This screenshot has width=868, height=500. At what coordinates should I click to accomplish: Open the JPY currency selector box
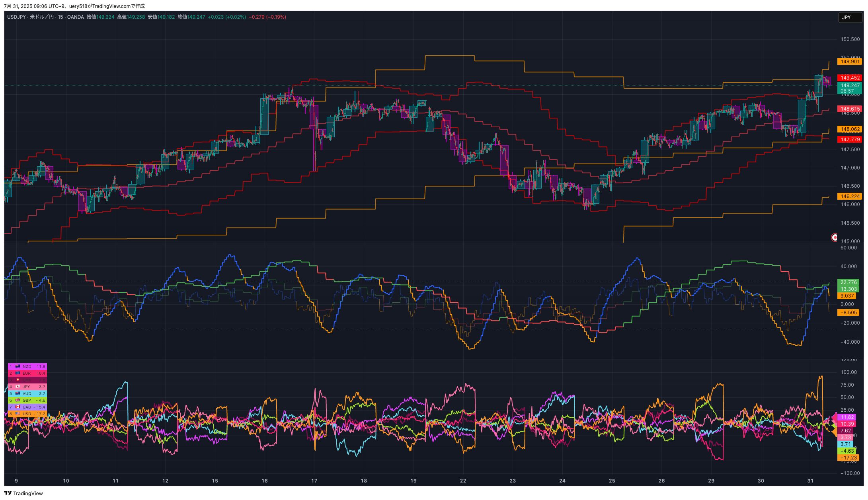pyautogui.click(x=850, y=18)
